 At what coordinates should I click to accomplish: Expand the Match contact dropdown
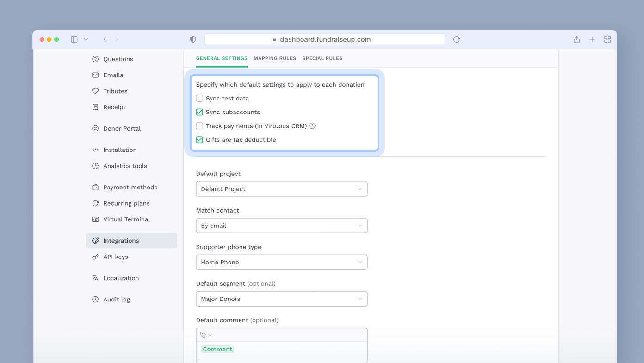pyautogui.click(x=281, y=225)
